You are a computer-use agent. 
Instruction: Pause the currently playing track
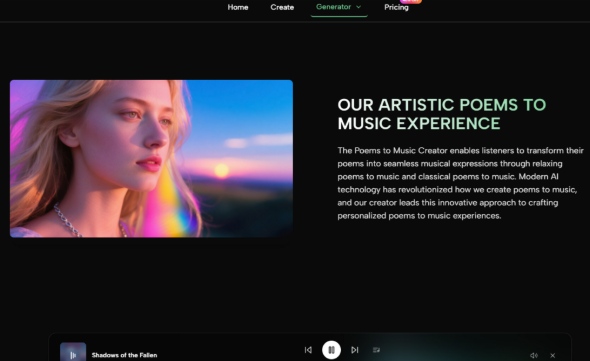pos(331,350)
